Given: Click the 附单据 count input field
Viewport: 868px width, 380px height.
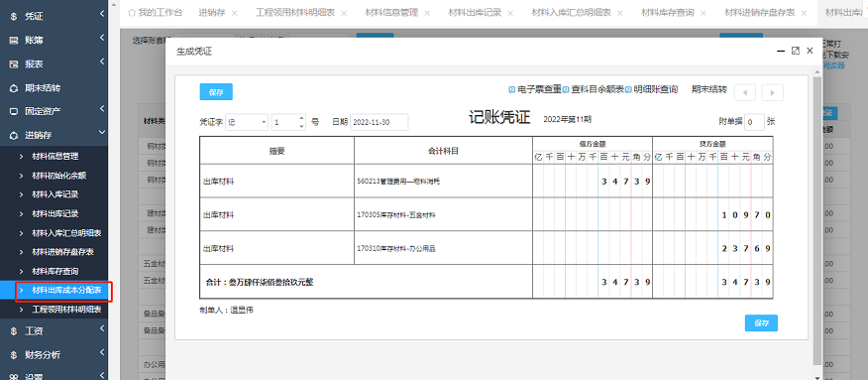Looking at the screenshot, I should (x=754, y=122).
